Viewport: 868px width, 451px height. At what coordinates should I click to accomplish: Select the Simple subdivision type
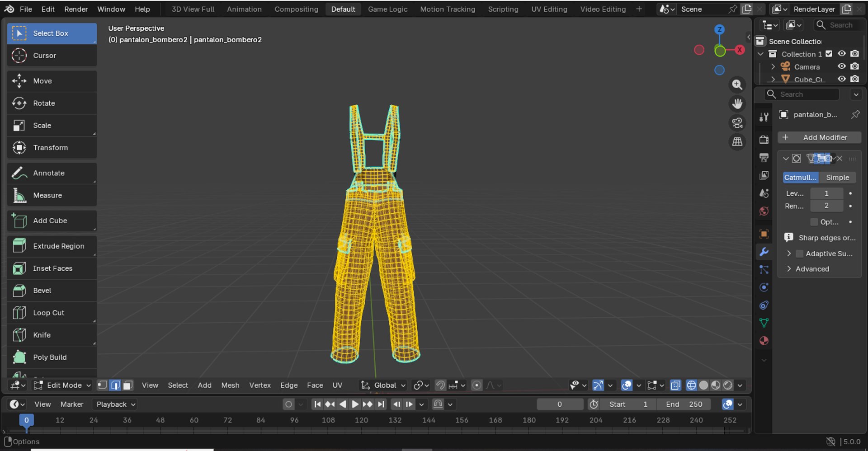pyautogui.click(x=838, y=178)
